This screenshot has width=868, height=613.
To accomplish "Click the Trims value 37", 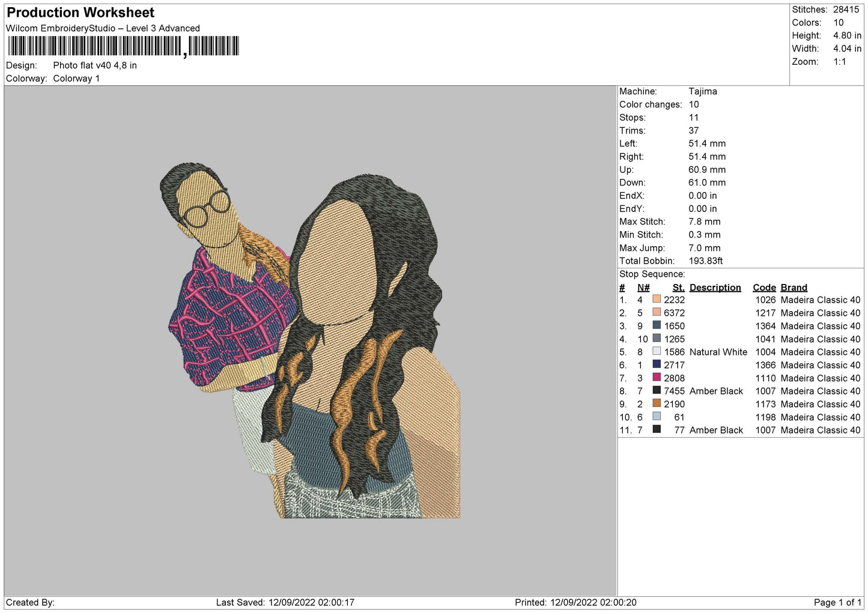I will click(694, 131).
